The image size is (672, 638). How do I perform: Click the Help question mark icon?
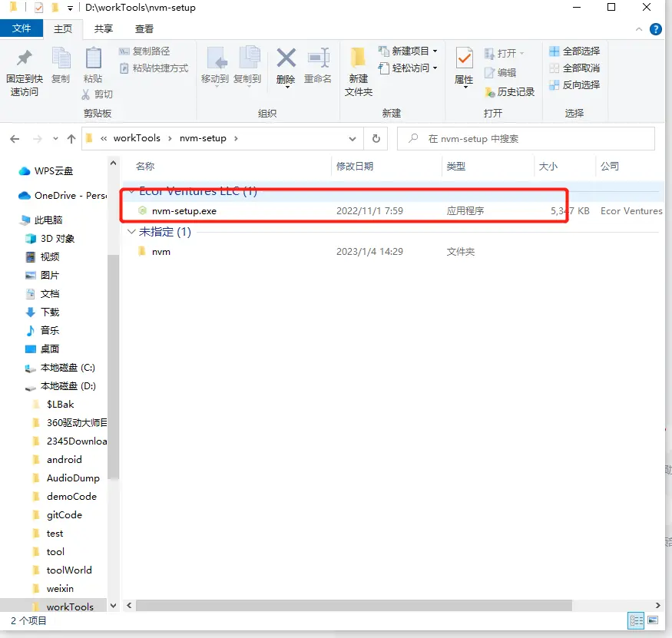pyautogui.click(x=656, y=29)
